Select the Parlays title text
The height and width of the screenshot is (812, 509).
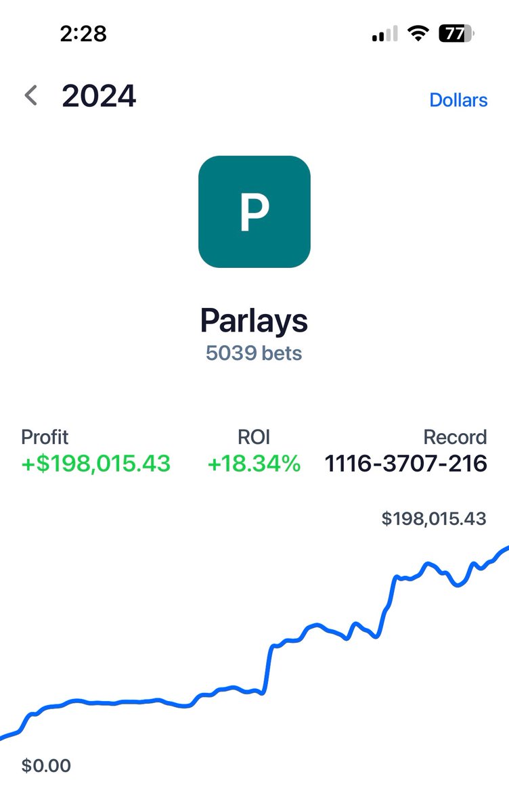point(255,321)
